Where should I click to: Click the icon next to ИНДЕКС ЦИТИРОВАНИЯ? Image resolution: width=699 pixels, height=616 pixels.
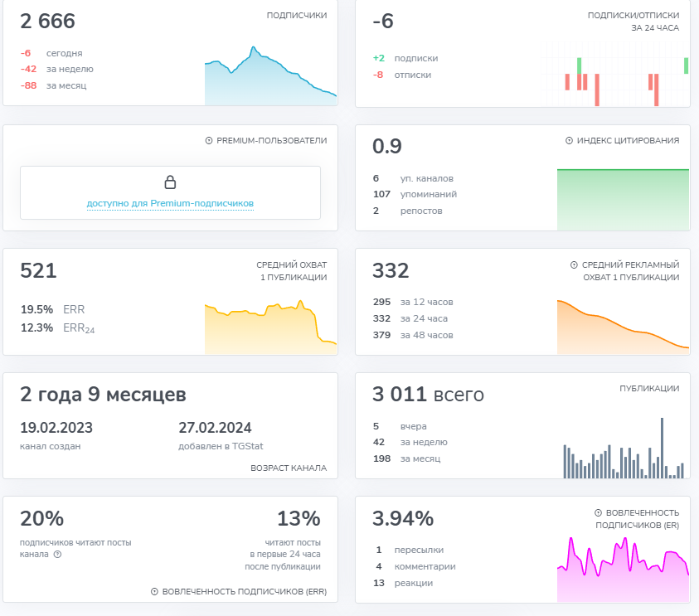tap(570, 141)
